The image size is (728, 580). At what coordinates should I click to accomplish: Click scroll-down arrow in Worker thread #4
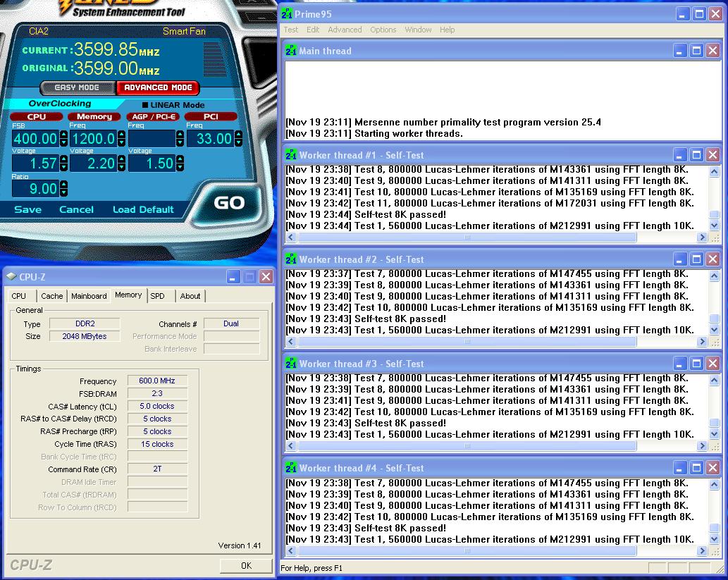[714, 538]
